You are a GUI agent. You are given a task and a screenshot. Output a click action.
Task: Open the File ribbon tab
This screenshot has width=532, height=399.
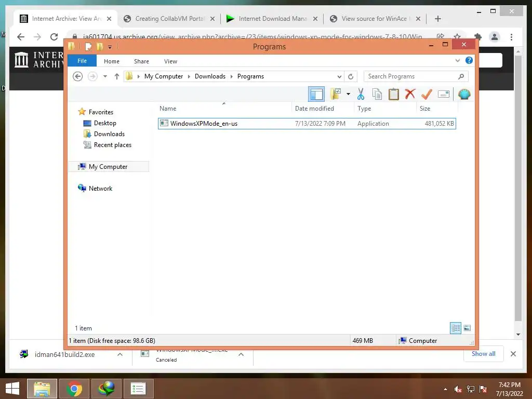tap(82, 61)
